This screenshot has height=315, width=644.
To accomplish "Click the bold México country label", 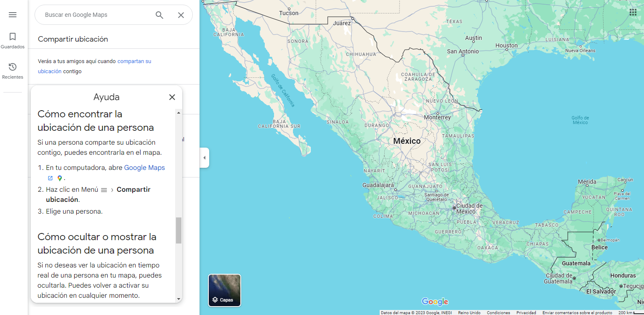I will [x=407, y=141].
